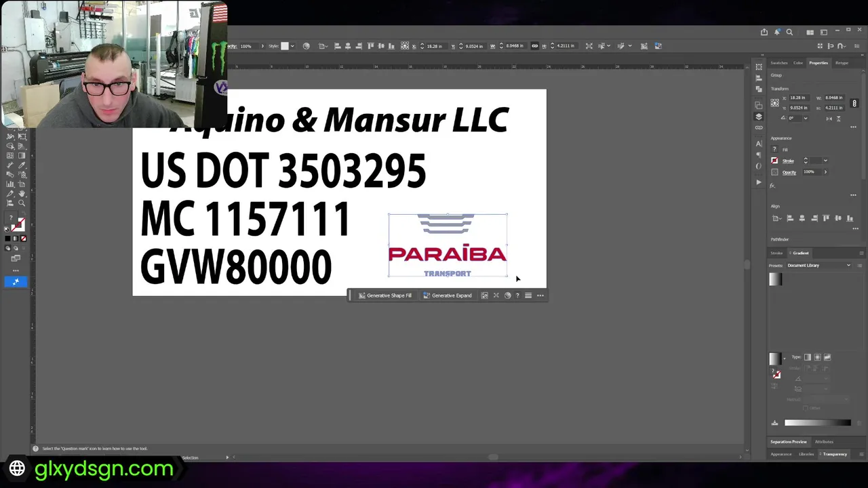Open the stroke weight dropdown in Properties
This screenshot has height=488, width=868.
[825, 161]
